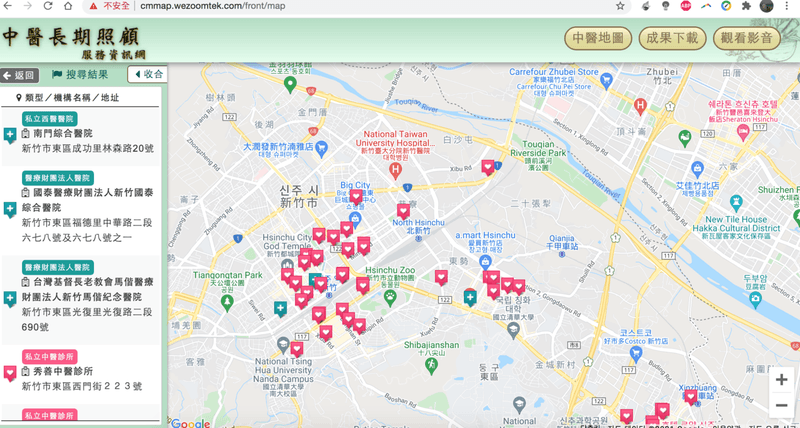
Task: Open the 中醫地圖 button
Action: click(x=598, y=38)
